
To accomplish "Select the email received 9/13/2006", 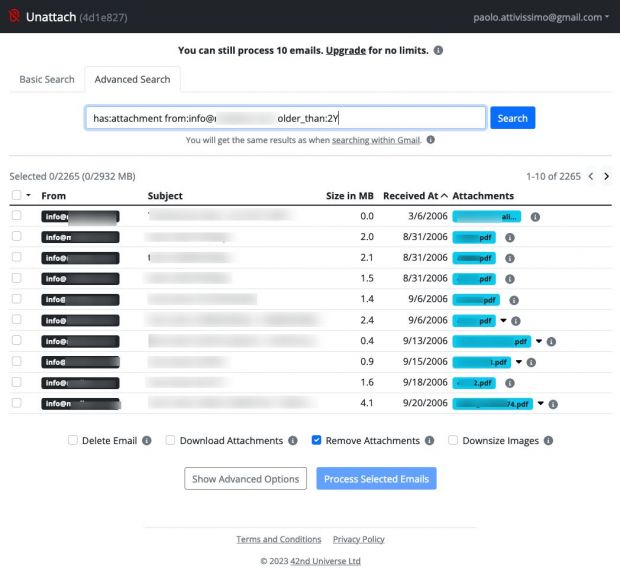I will click(x=17, y=340).
